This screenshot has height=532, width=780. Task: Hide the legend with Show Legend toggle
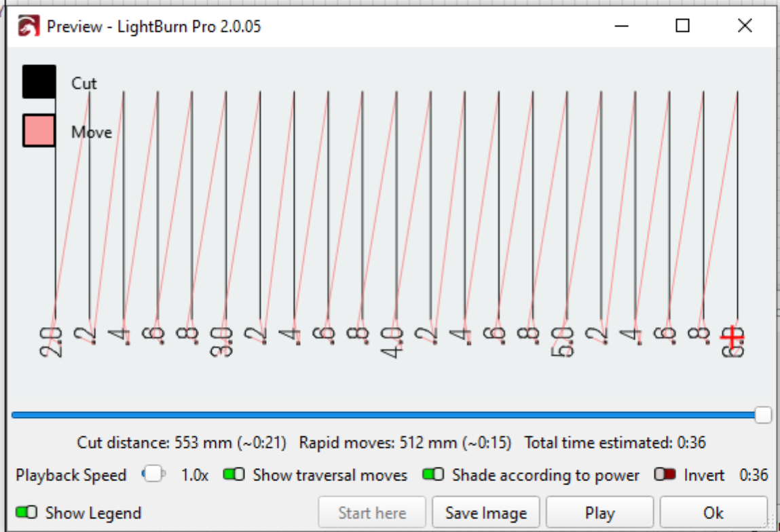[26, 513]
